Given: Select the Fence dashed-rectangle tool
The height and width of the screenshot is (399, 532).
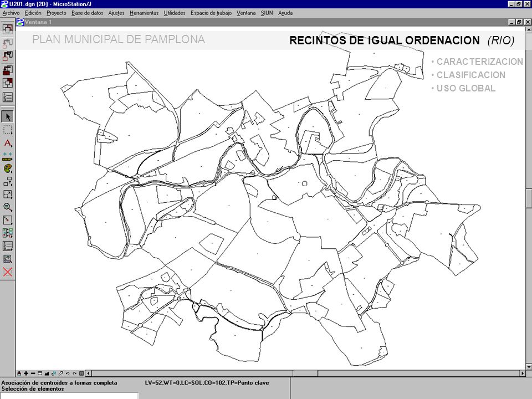Looking at the screenshot, I should (x=7, y=130).
